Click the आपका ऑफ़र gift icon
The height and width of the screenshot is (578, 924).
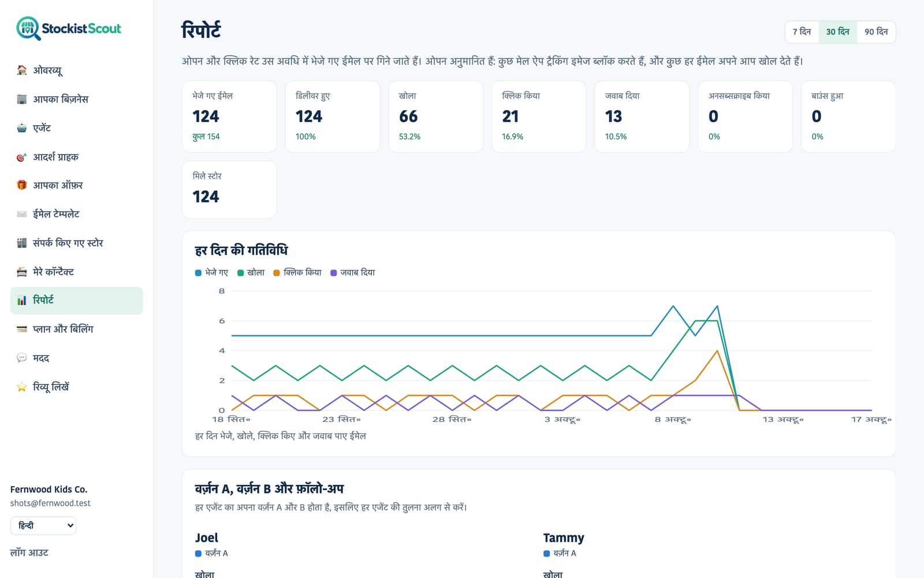point(22,185)
